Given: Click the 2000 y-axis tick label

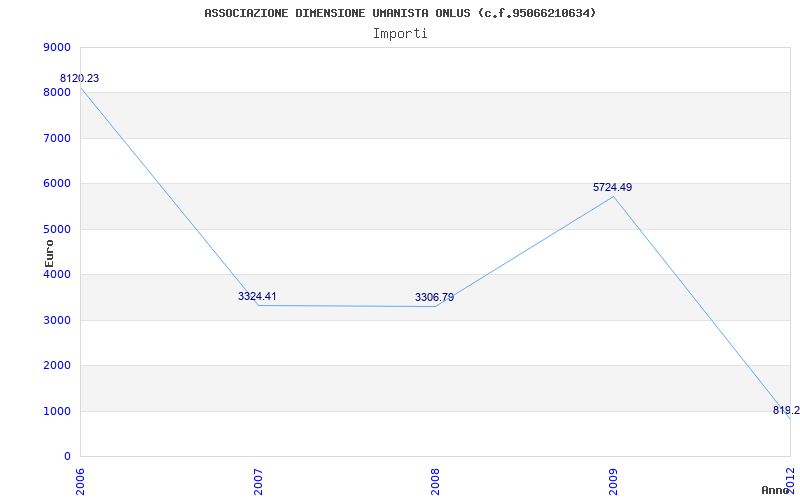Looking at the screenshot, I should [58, 365].
